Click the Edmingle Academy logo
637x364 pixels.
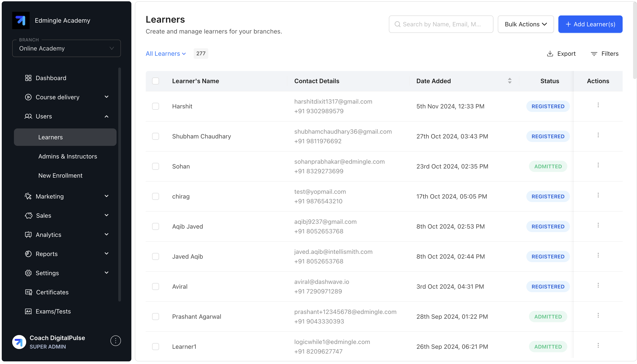click(x=21, y=20)
